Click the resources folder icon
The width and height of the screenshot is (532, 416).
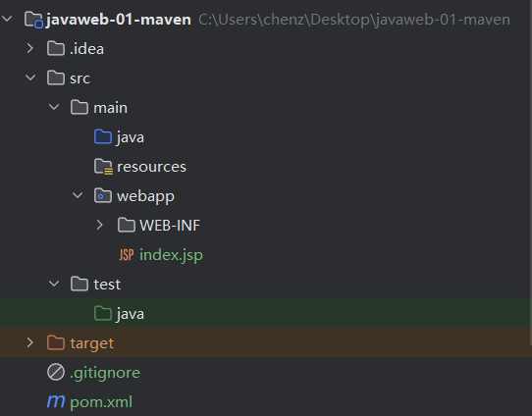click(103, 167)
